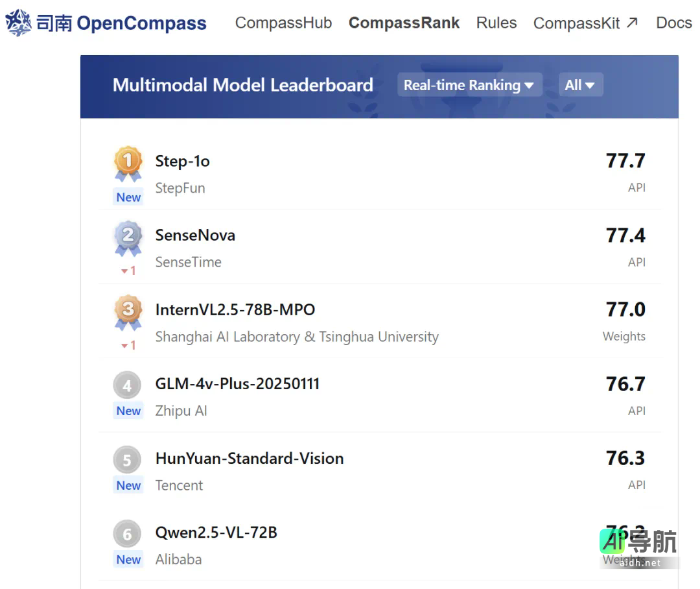Click the gold first-place medal icon
This screenshot has width=700, height=589.
point(128,162)
